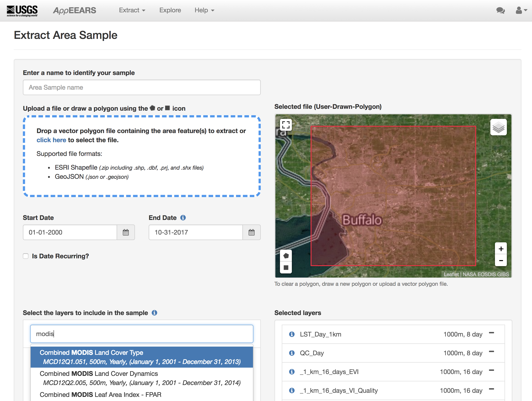Image resolution: width=532 pixels, height=401 pixels.
Task: Click the End Date info icon
Action: (x=183, y=218)
